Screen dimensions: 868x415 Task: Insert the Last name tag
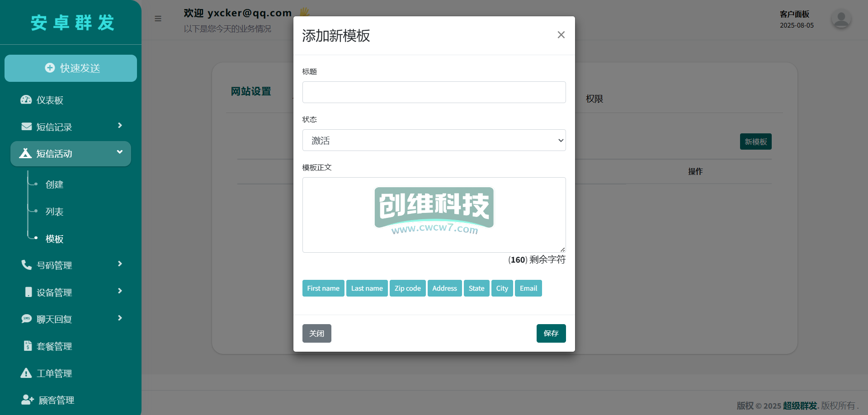[367, 288]
